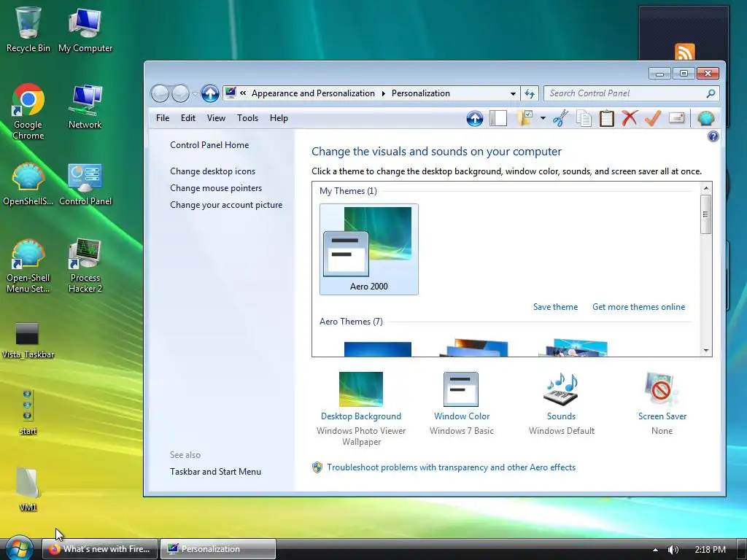Screen dimensions: 747x560
Task: Click the orange checkmark Properties icon
Action: point(653,118)
